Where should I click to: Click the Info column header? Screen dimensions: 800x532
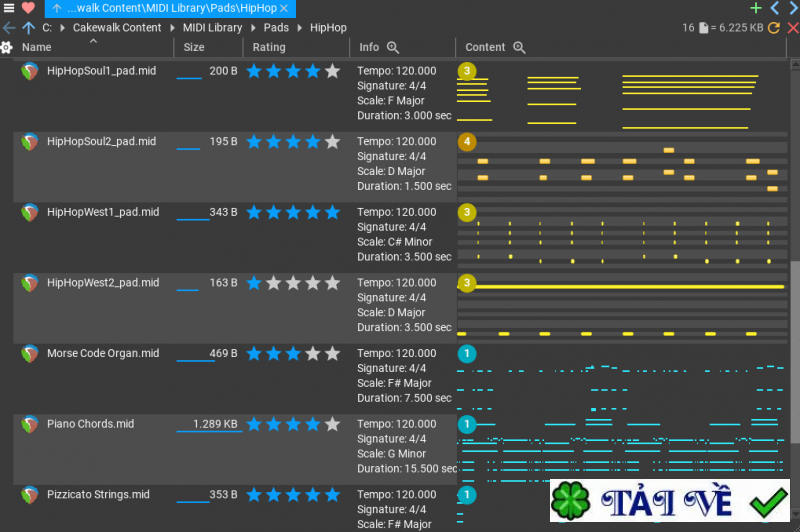[369, 47]
